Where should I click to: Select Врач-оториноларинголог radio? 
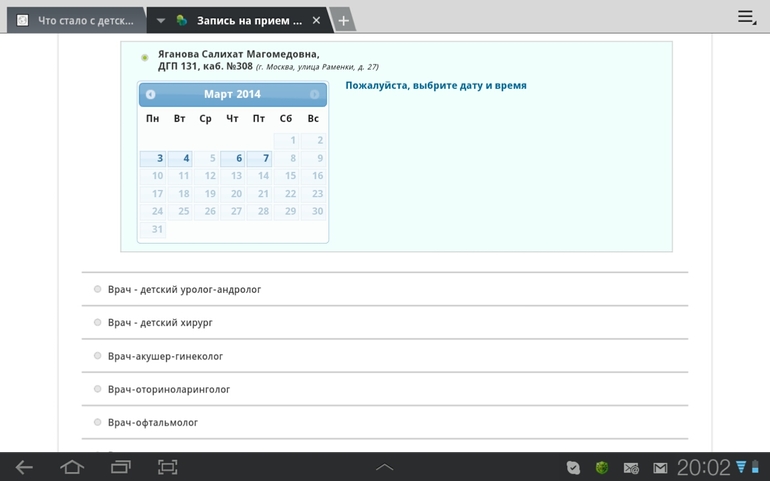98,389
